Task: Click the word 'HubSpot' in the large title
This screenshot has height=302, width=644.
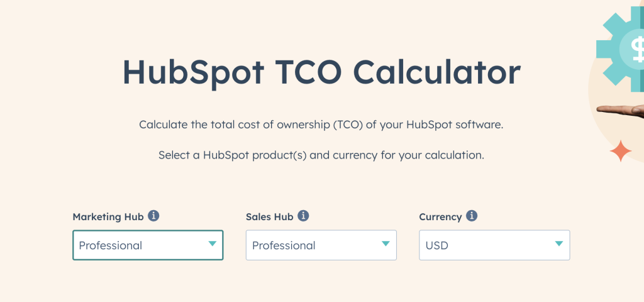Action: click(x=193, y=72)
